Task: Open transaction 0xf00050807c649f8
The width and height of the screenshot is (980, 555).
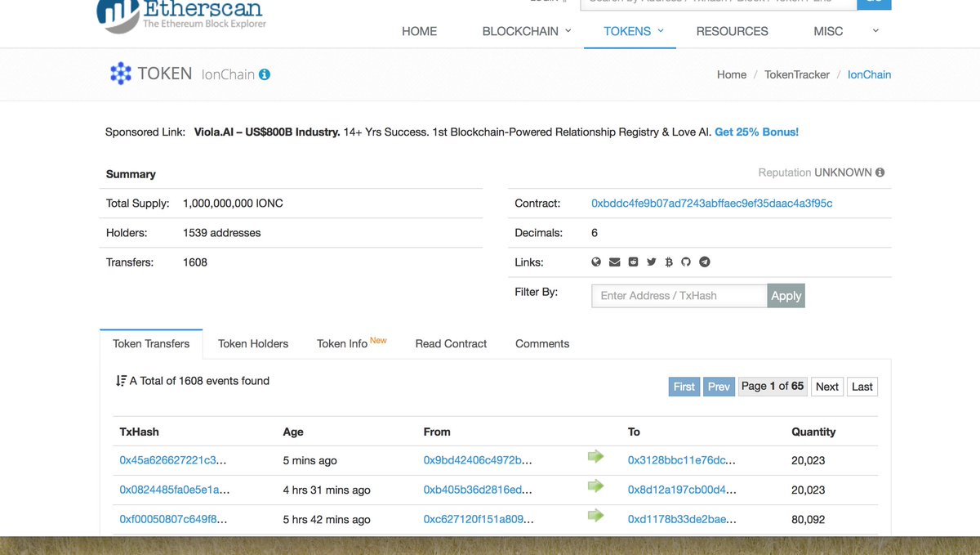Action: point(173,519)
